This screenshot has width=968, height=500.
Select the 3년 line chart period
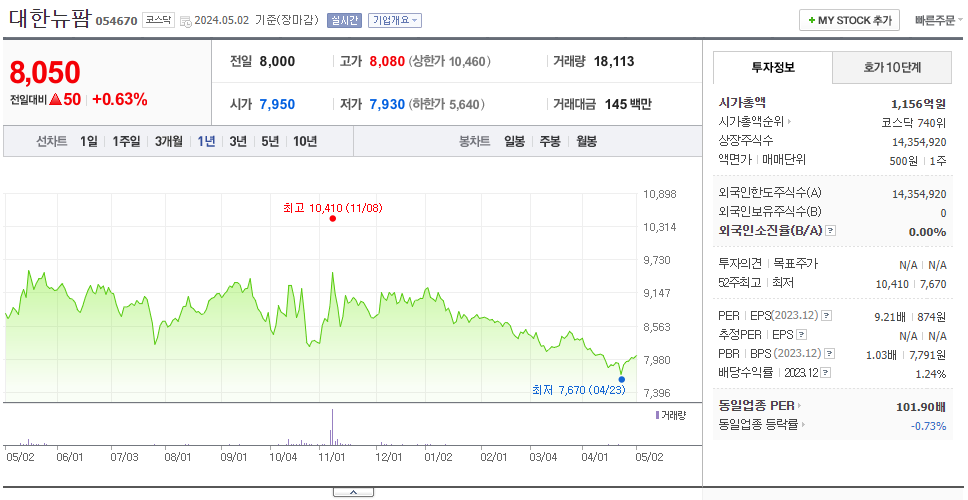(238, 141)
